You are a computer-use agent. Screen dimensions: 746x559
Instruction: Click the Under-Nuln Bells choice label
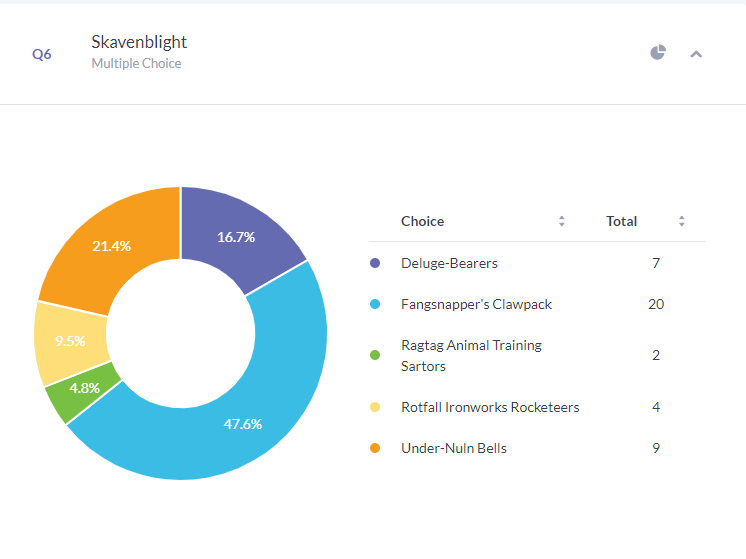(454, 448)
